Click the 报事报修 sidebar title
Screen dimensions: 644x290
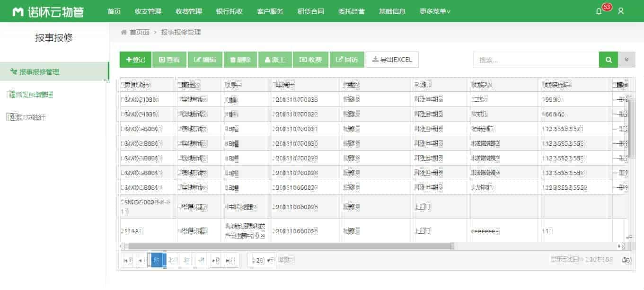pyautogui.click(x=54, y=38)
